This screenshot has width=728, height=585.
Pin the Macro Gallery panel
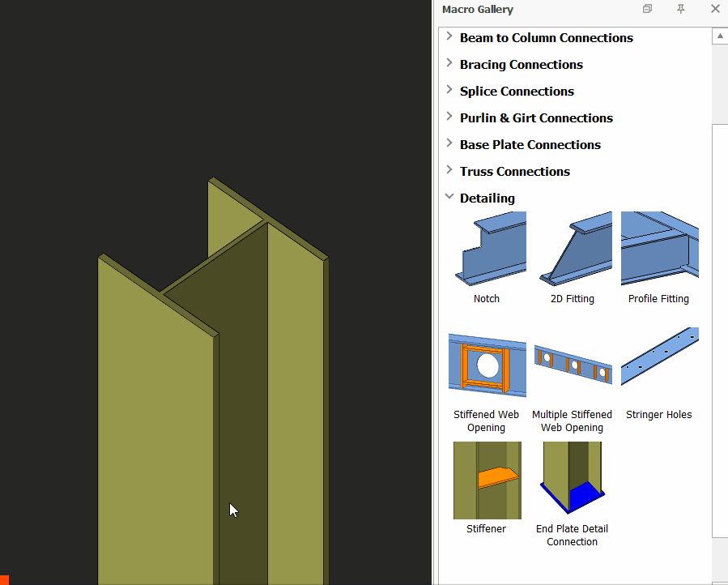pos(681,9)
